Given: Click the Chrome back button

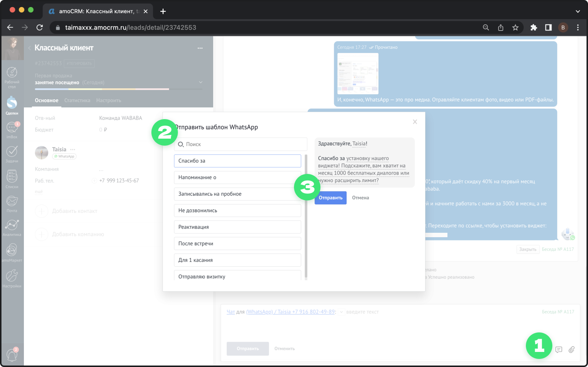Looking at the screenshot, I should tap(10, 28).
